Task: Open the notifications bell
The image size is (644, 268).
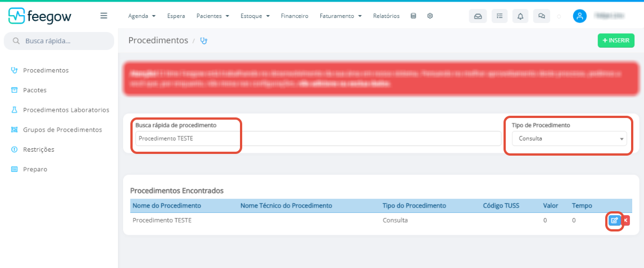Action: [520, 16]
